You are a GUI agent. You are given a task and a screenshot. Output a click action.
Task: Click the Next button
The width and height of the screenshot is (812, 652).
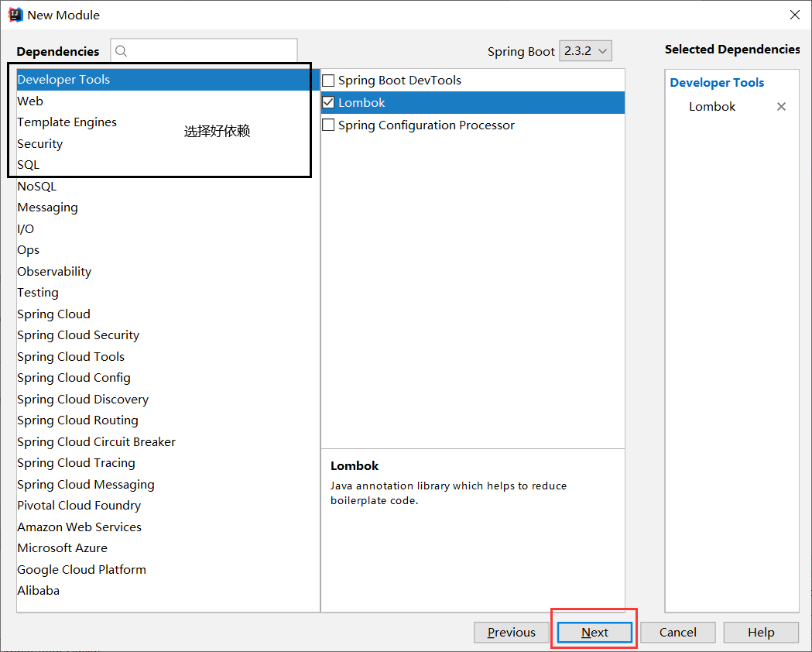point(594,632)
